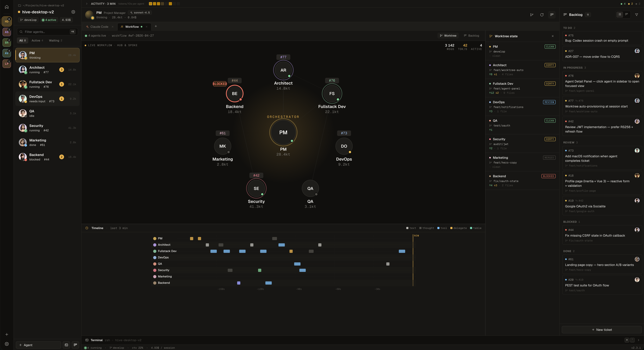Viewport: 644px width, 350px height.
Task: Open the Backlog filter funnel icon
Action: click(x=636, y=15)
